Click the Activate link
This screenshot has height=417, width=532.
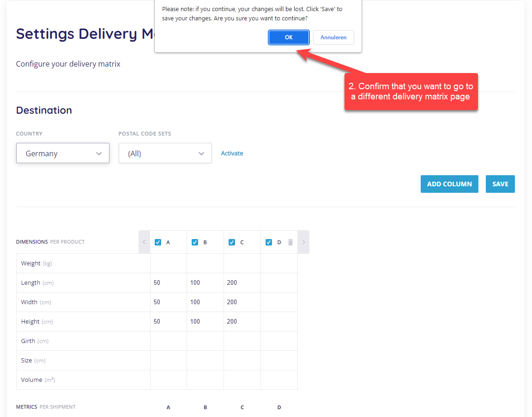pos(232,153)
